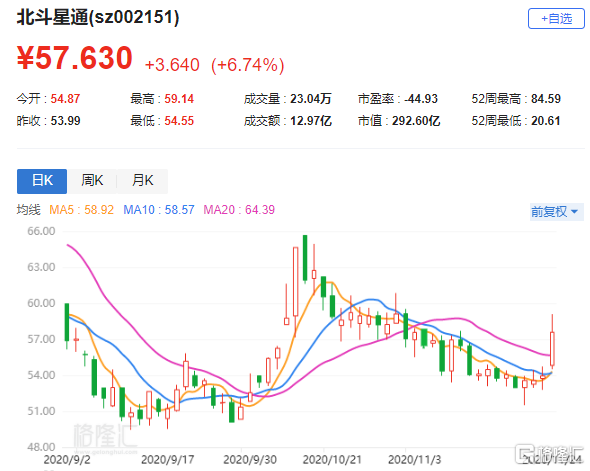Switch to the 月K monthly chart tab
590x471 pixels.
143,181
